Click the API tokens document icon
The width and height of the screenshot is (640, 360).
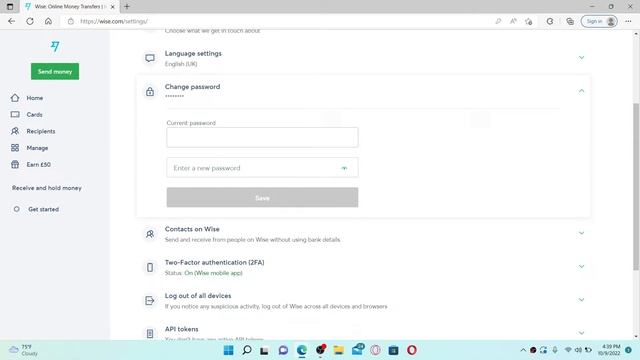(150, 334)
